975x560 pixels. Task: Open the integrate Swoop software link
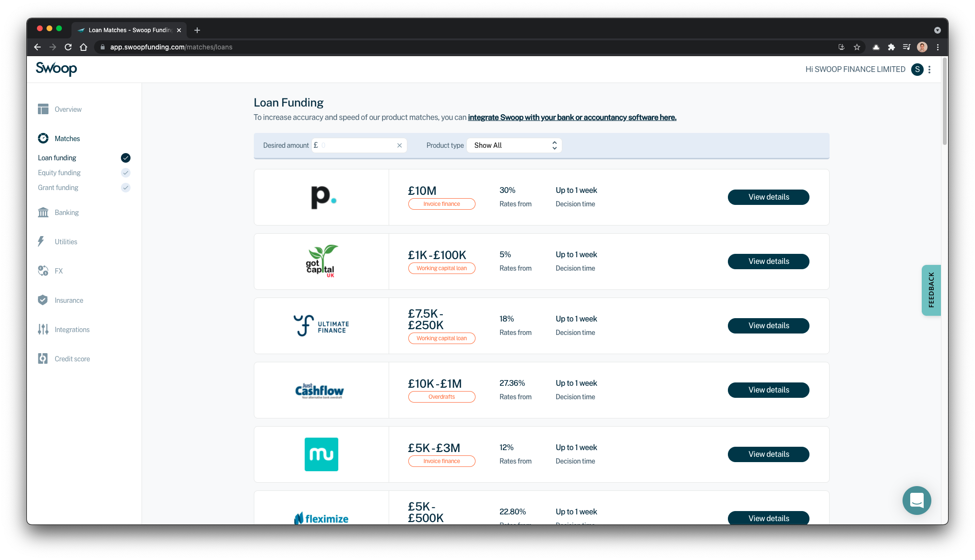point(572,117)
